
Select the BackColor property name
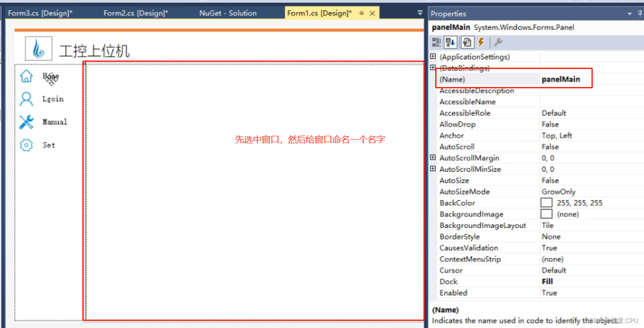(457, 203)
